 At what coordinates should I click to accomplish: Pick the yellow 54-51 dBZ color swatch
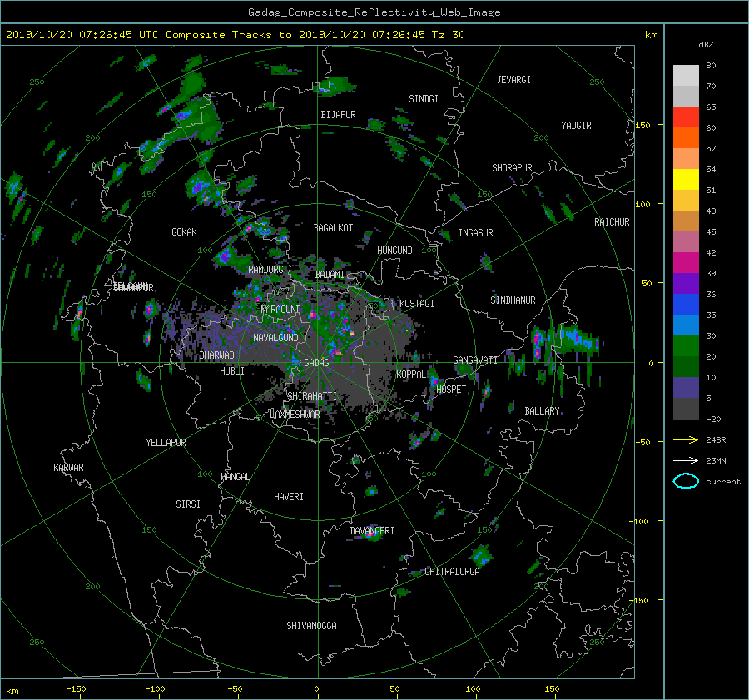click(686, 180)
